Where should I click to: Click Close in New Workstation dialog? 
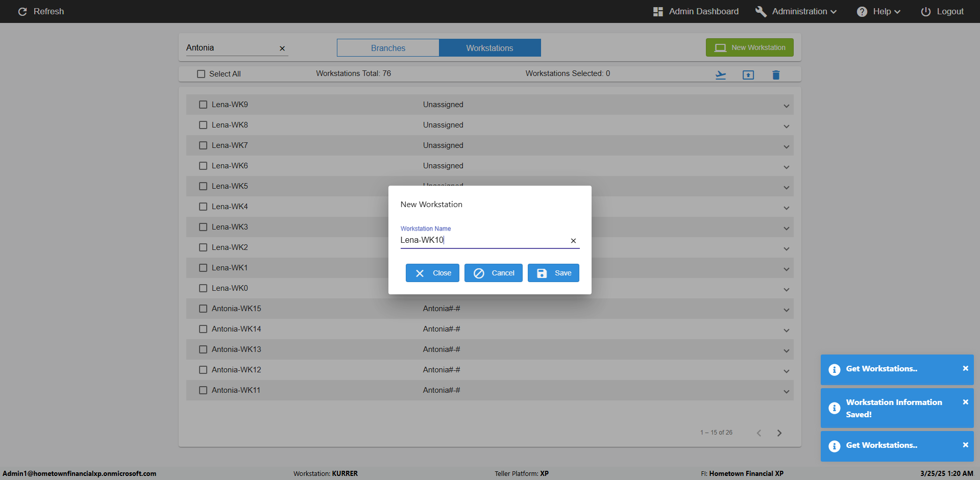pos(432,273)
